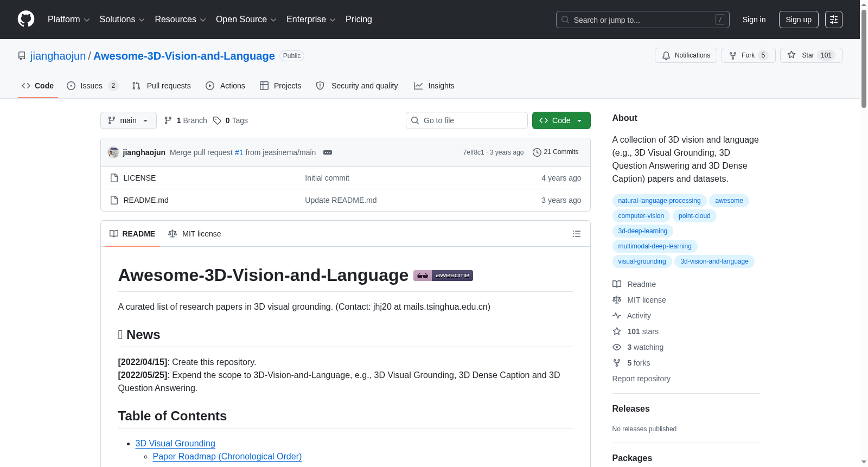Image resolution: width=868 pixels, height=467 pixels.
Task: Select the computer-vision topic tag
Action: click(x=641, y=216)
